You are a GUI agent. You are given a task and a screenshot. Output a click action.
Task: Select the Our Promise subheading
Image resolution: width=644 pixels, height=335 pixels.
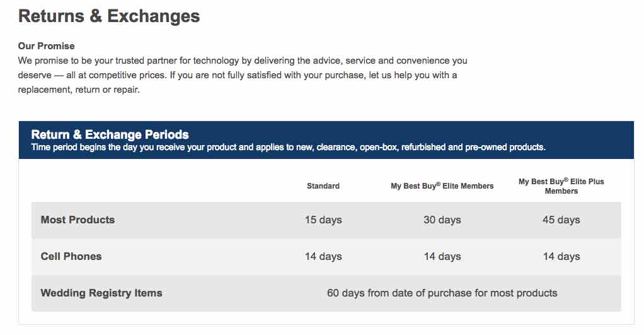point(47,46)
